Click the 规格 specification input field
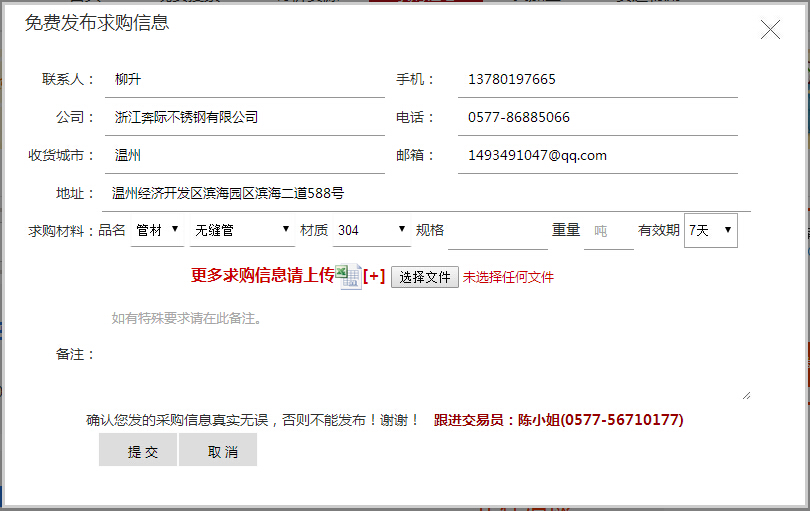Image resolution: width=810 pixels, height=511 pixels. (497, 231)
